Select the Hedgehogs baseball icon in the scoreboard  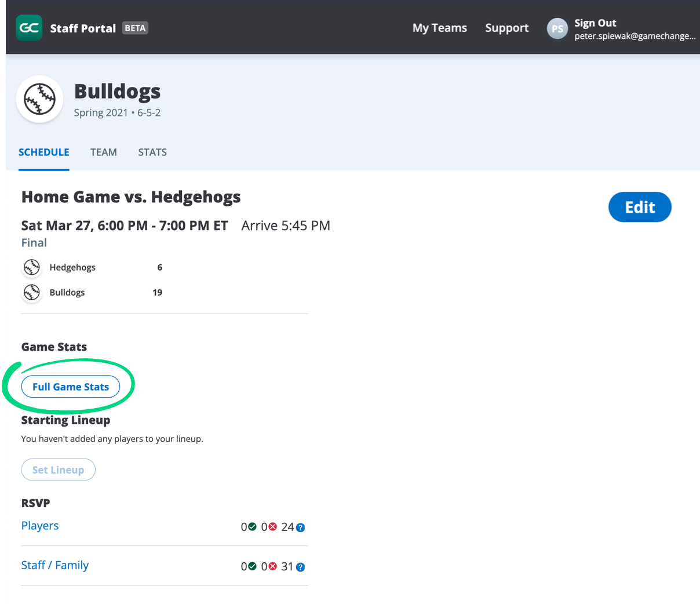pos(32,267)
